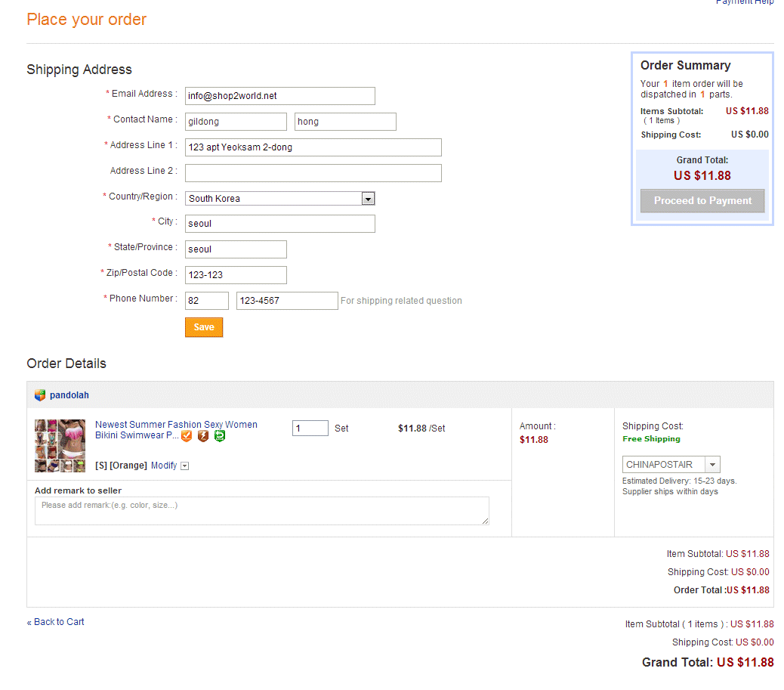Viewport: 784px width, 690px height.
Task: Expand the Modify options arrow
Action: pyautogui.click(x=185, y=466)
